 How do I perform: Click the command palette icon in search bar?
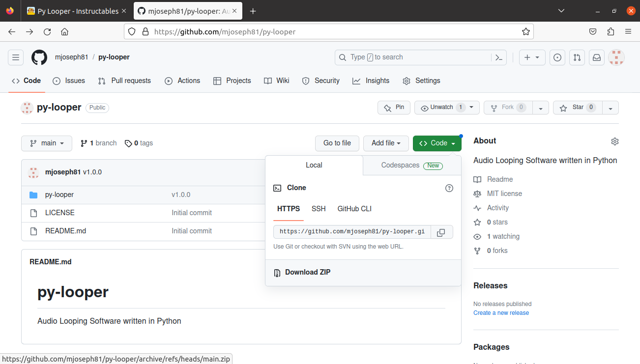(x=498, y=57)
